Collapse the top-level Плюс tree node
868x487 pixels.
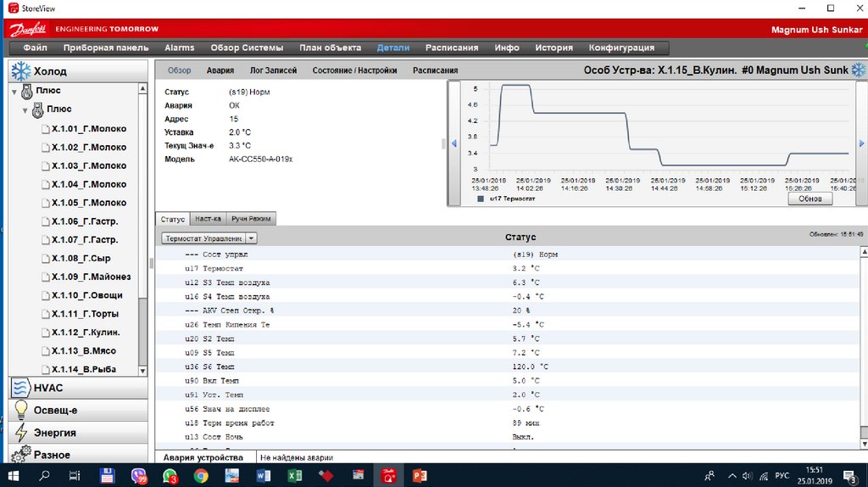coord(14,91)
